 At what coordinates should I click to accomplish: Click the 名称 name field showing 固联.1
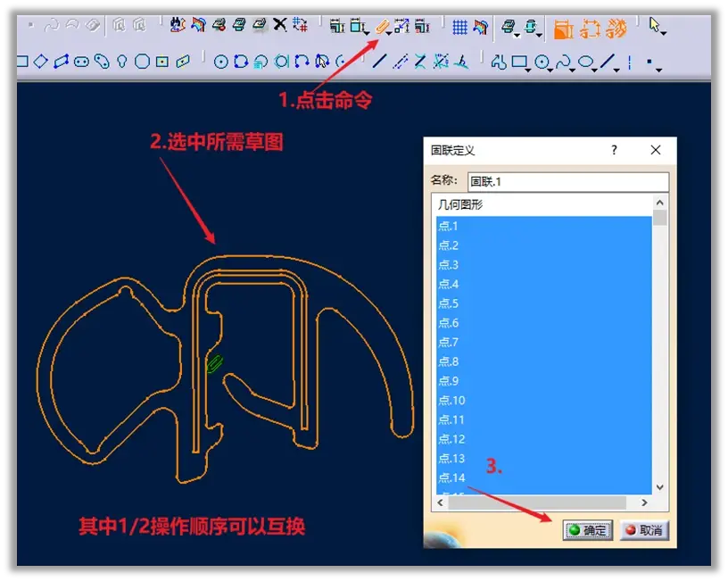click(567, 181)
